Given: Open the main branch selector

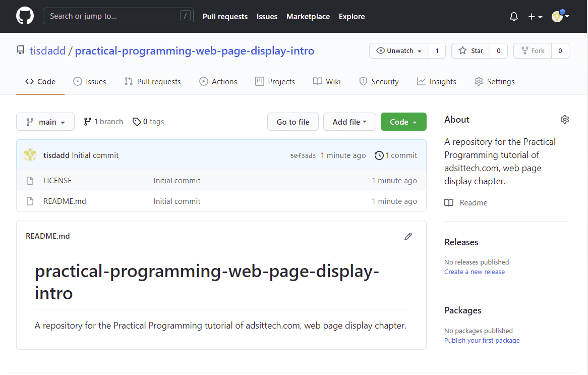Looking at the screenshot, I should click(45, 122).
